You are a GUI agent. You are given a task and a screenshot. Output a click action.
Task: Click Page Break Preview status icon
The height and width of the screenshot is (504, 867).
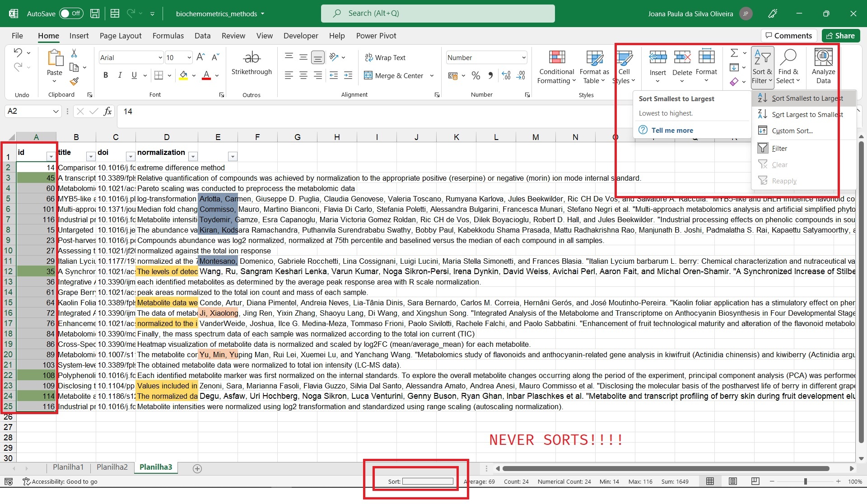755,481
